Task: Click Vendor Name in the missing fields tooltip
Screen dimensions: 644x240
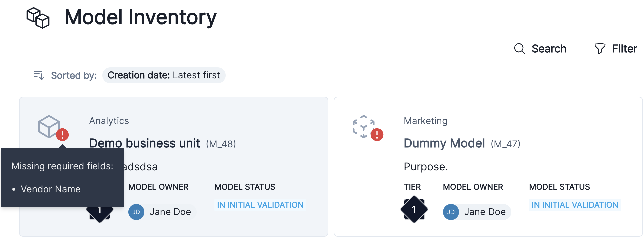Action: [x=51, y=189]
